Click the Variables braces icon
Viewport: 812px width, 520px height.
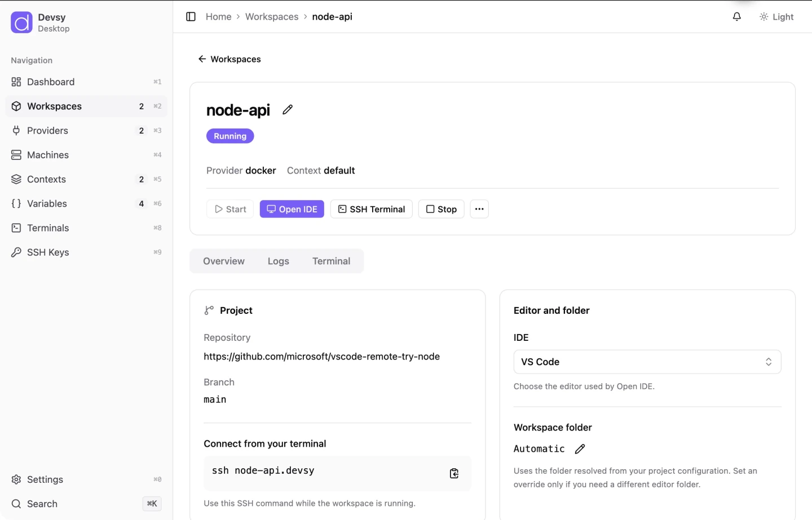pos(16,203)
